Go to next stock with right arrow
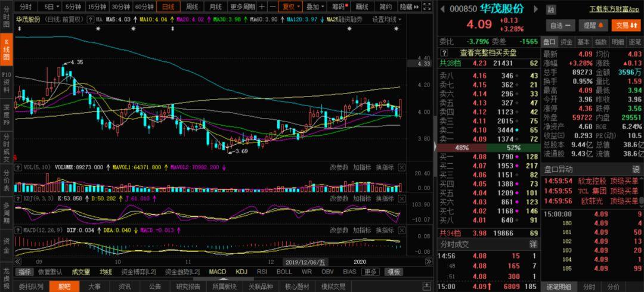Image resolution: width=644 pixels, height=292 pixels. pos(537,8)
